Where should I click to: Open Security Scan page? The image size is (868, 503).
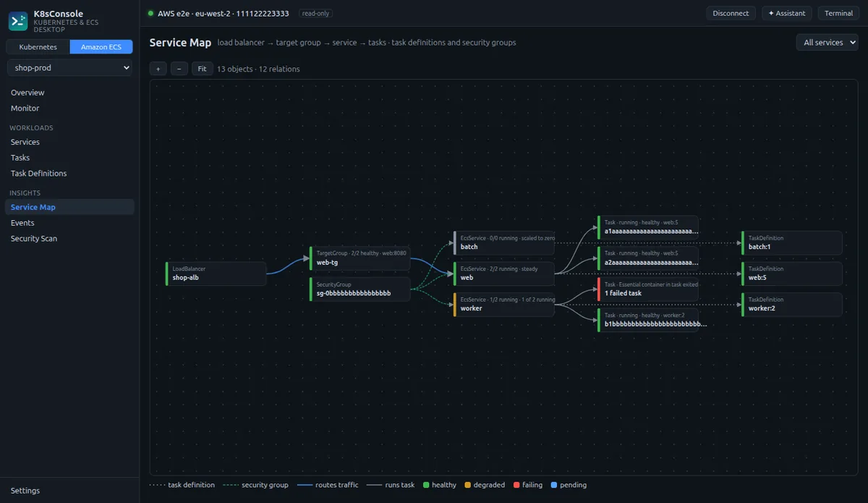click(69, 239)
